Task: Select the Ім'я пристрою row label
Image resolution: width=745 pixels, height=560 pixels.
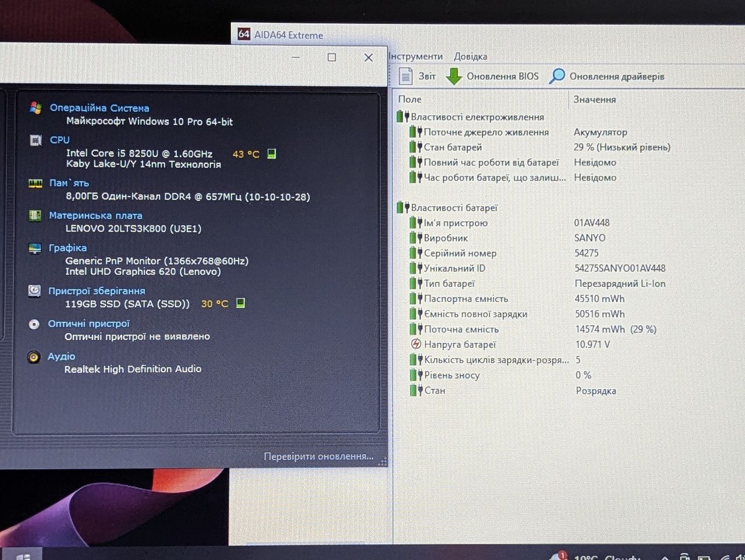Action: (456, 223)
